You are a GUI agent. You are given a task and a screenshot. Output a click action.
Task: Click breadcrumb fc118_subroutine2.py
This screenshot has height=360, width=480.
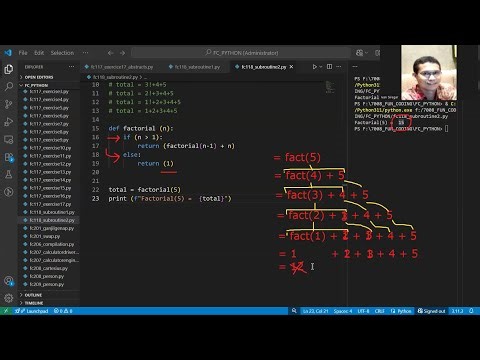(x=115, y=77)
